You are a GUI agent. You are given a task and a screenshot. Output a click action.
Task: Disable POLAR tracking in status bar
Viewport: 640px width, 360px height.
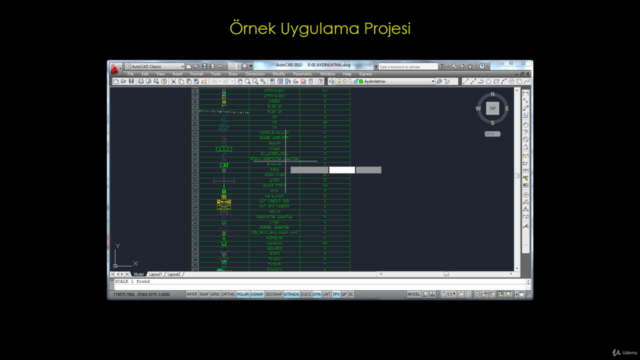pos(243,294)
